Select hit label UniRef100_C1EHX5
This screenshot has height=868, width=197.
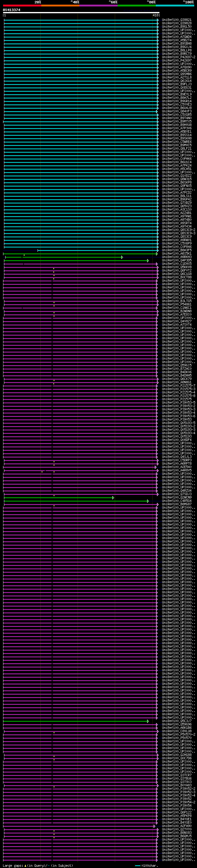pyautogui.click(x=177, y=264)
